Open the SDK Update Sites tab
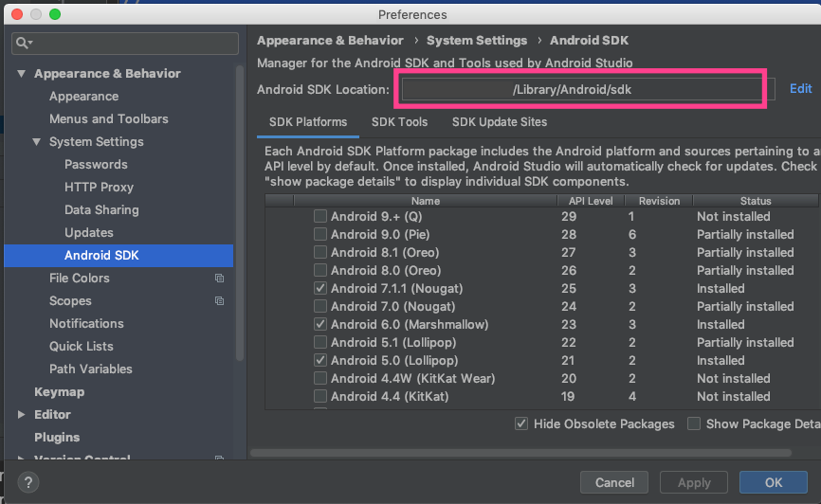Viewport: 821px width, 504px height. coord(500,122)
